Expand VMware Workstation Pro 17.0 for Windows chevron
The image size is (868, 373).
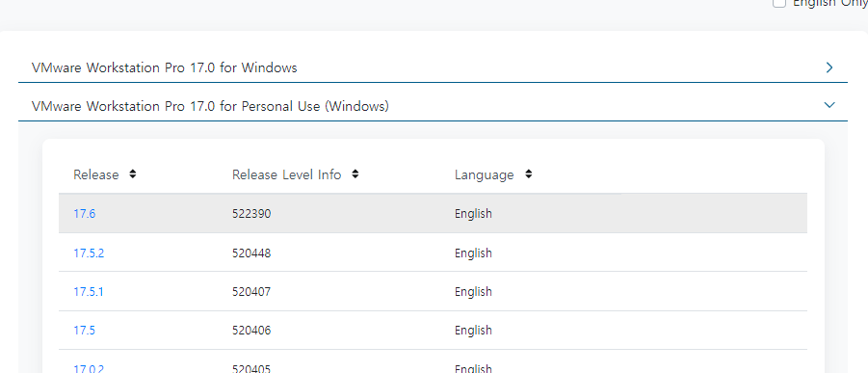pos(829,67)
